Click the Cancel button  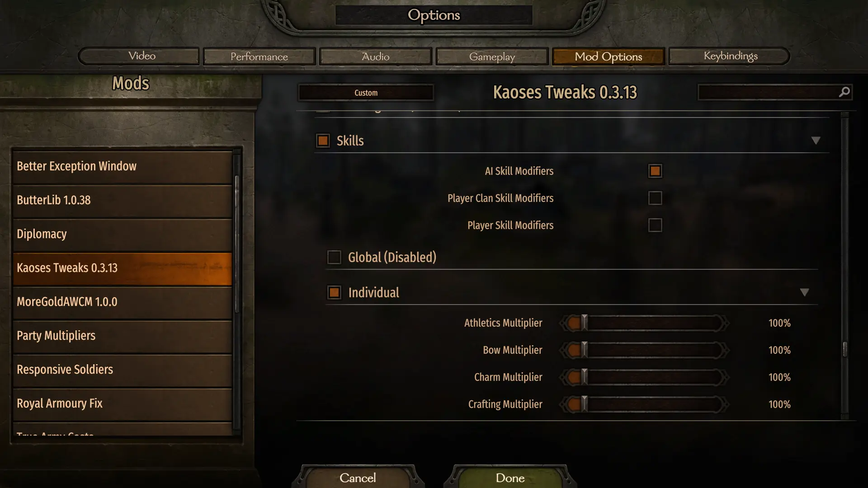click(358, 478)
